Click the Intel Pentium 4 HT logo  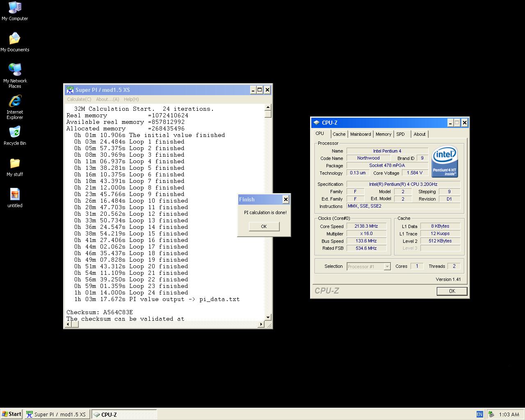point(445,162)
